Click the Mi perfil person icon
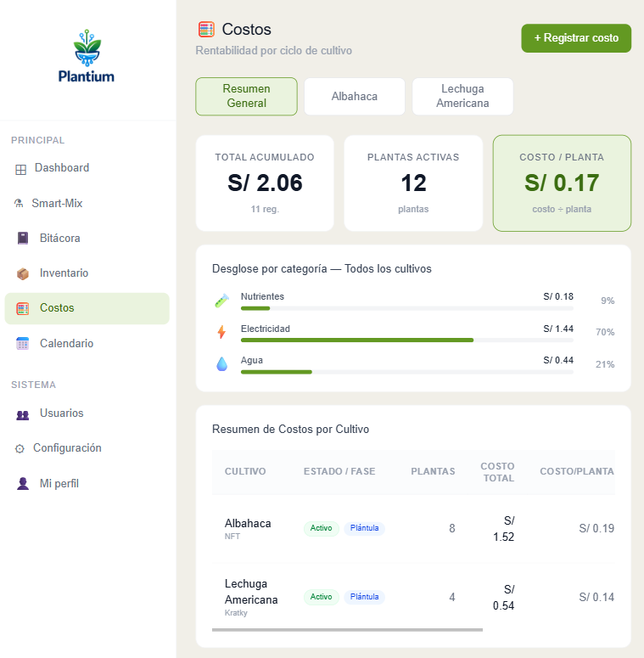Image resolution: width=644 pixels, height=658 pixels. click(23, 483)
